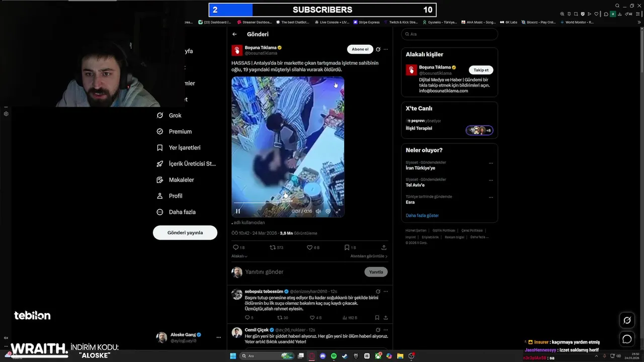
Task: Open World Monitor bookmark
Action: [577, 22]
